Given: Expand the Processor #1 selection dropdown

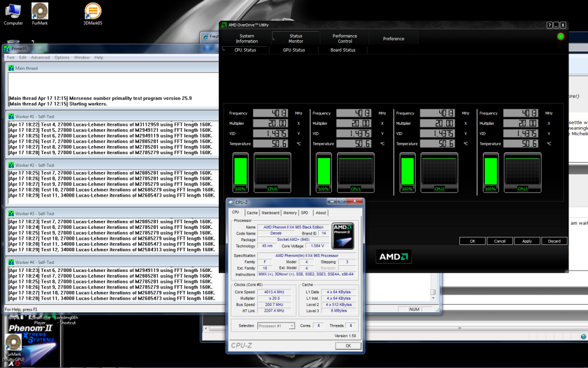Looking at the screenshot, I should [276, 326].
